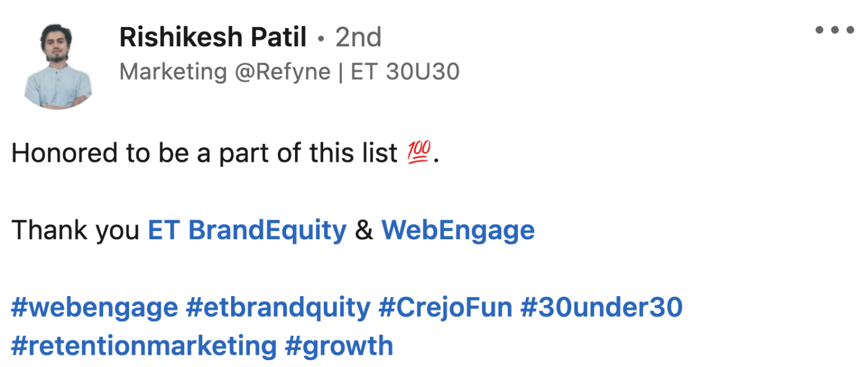
Task: Select the #etbrandquity hashtag
Action: point(278,307)
